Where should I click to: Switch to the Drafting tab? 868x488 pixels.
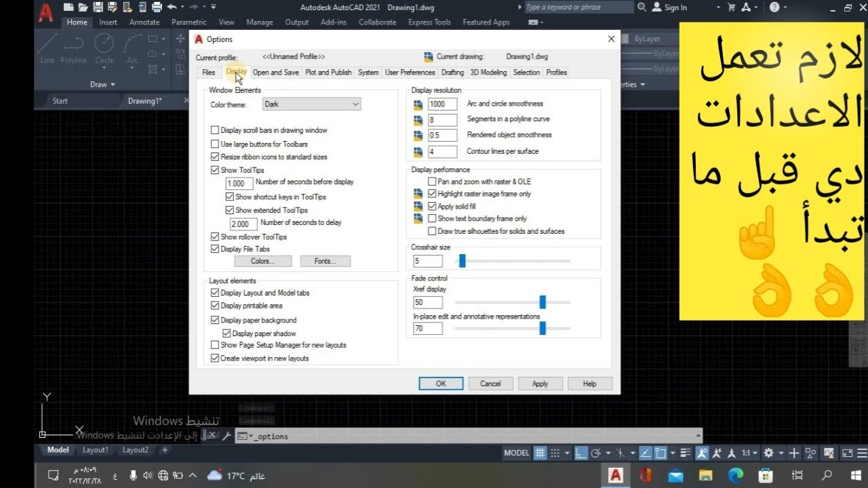(x=452, y=73)
